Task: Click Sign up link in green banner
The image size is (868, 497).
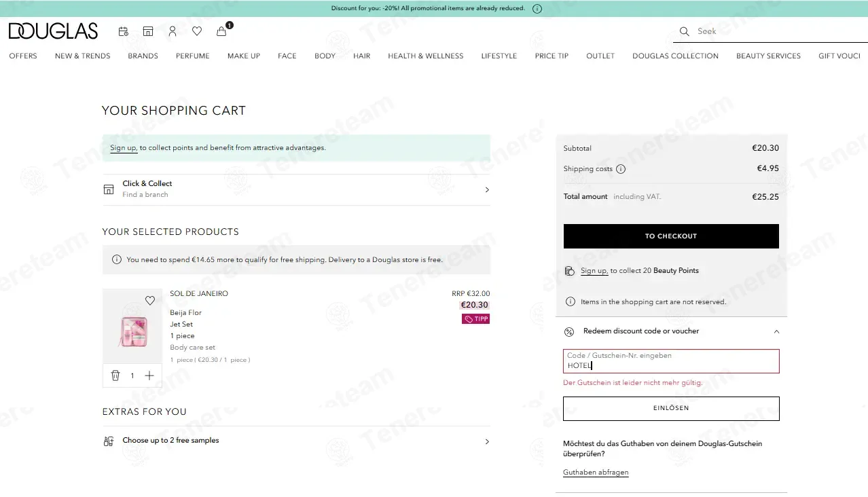Action: [124, 148]
